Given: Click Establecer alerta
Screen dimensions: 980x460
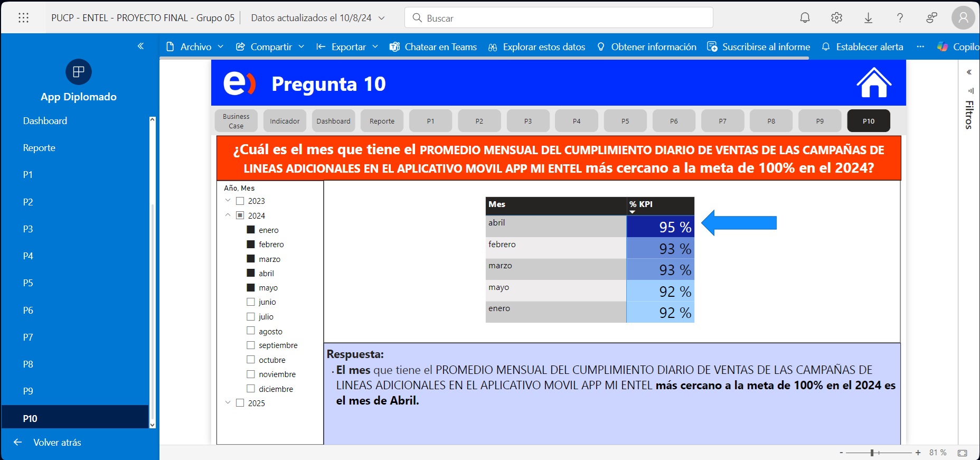Looking at the screenshot, I should pyautogui.click(x=862, y=46).
